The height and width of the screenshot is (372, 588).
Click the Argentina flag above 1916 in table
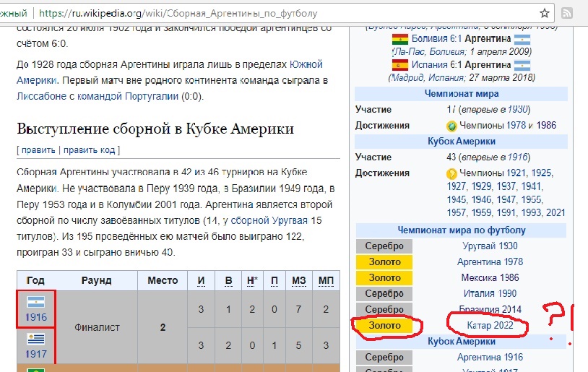click(x=36, y=302)
